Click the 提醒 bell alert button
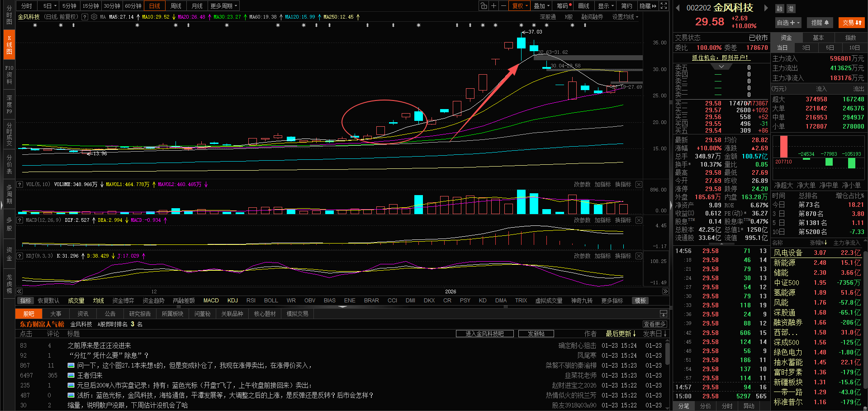Image resolution: width=868 pixels, height=411 pixels. [820, 23]
